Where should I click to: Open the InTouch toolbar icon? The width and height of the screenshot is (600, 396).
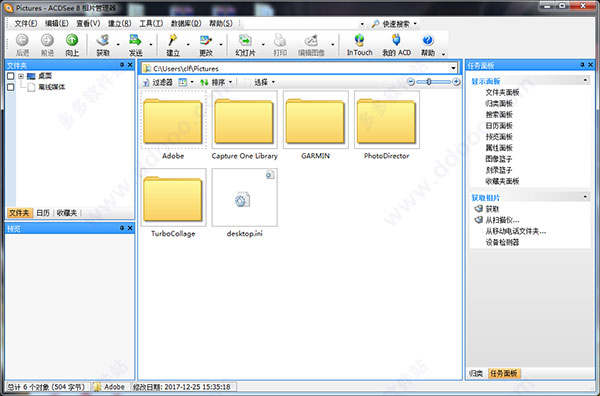(x=359, y=40)
